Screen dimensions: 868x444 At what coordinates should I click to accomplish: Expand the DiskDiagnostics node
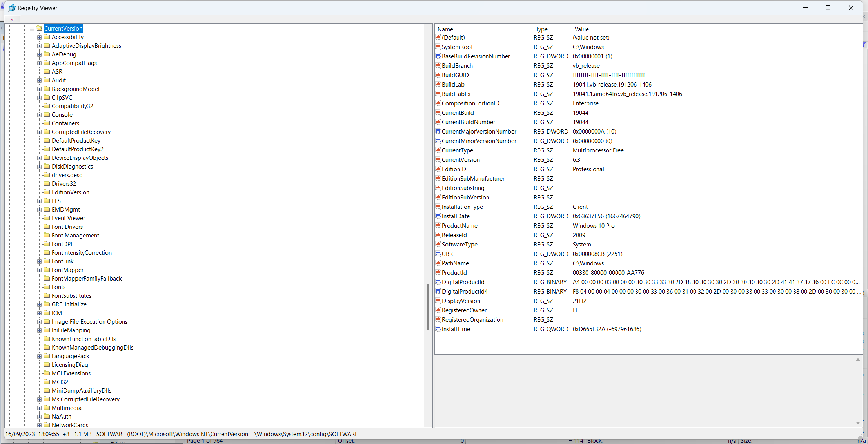point(39,167)
